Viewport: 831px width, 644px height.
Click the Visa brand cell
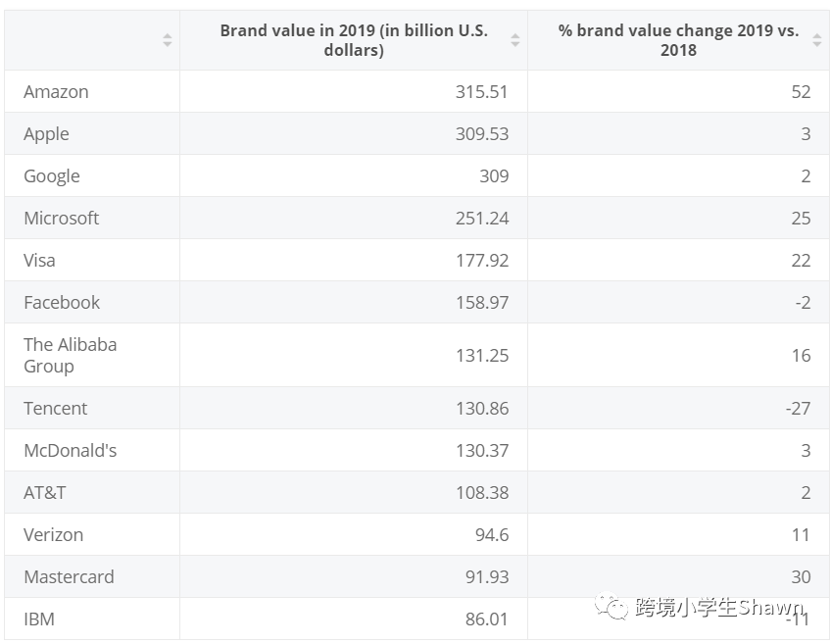click(39, 261)
